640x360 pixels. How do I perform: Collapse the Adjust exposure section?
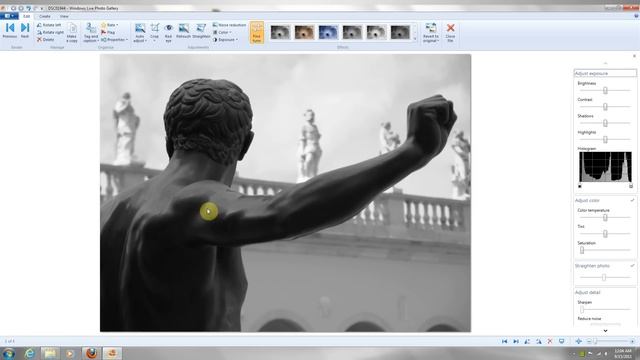coord(605,73)
